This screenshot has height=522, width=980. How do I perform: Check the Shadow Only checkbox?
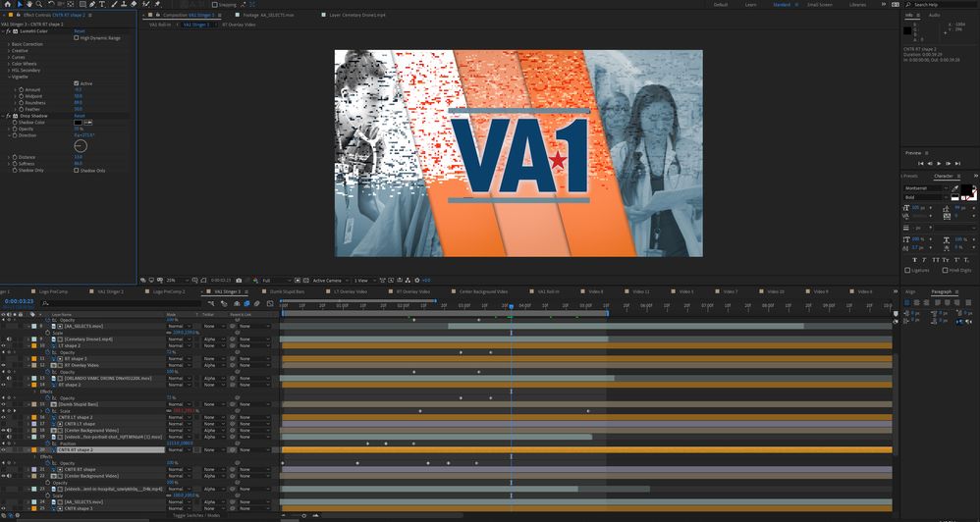(x=77, y=171)
